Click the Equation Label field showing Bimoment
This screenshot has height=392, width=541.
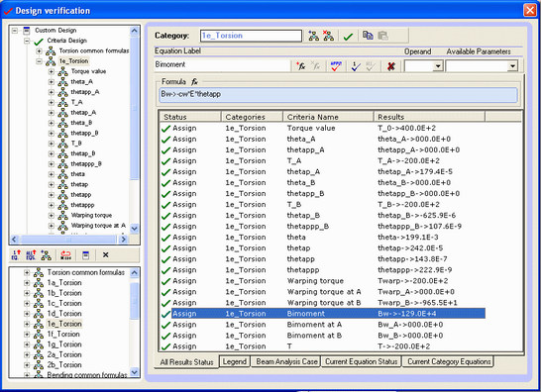coord(222,64)
